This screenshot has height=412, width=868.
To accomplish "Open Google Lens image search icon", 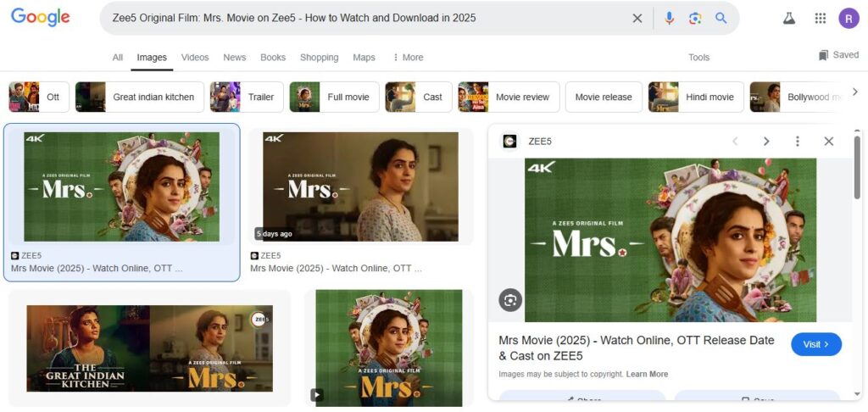I will (x=695, y=18).
